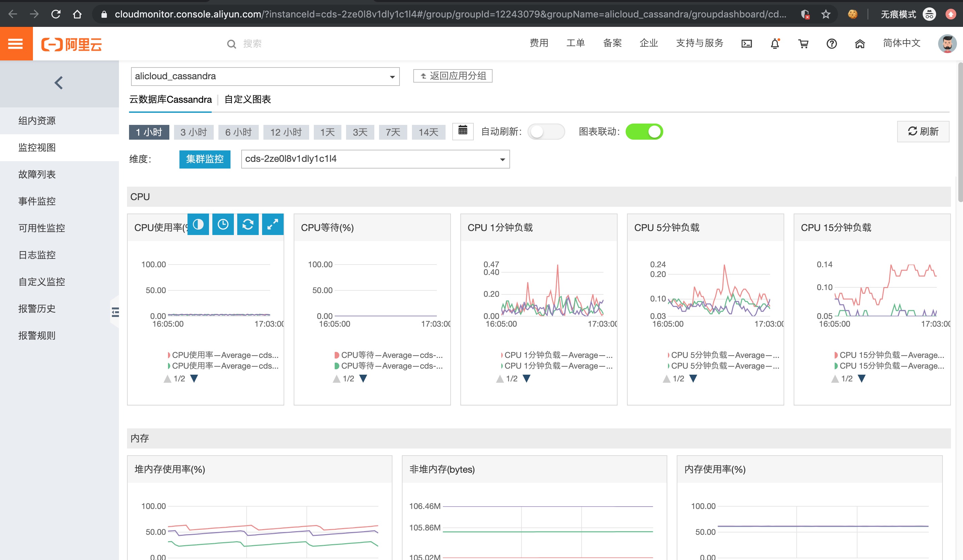Next legend page on CPU 5-minute load
The height and width of the screenshot is (560, 963).
coord(693,379)
